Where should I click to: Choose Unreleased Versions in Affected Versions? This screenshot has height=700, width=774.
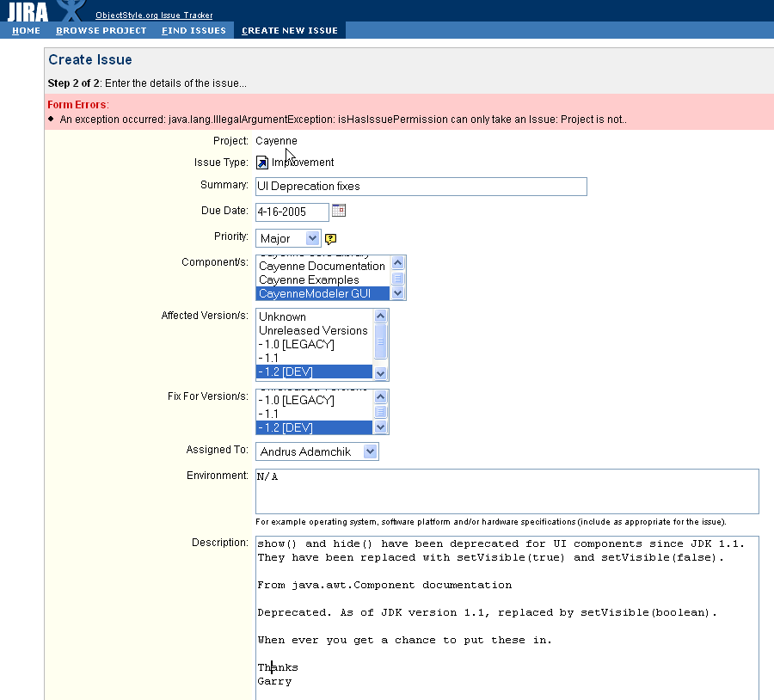pos(315,331)
